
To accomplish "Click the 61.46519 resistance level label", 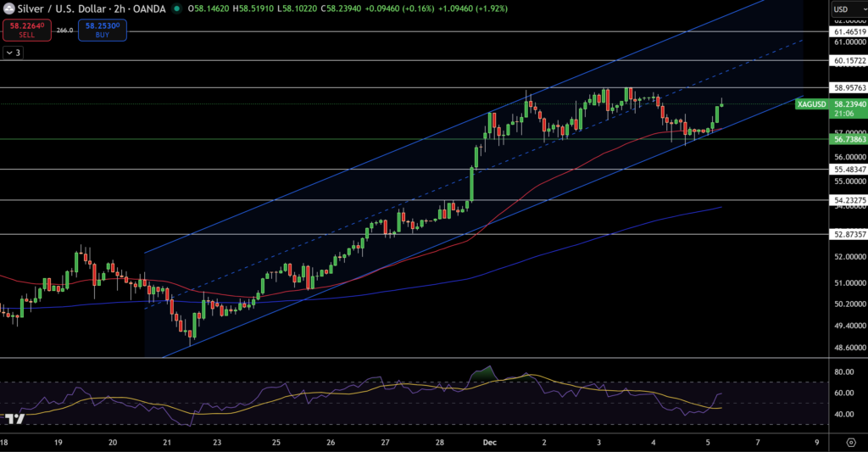I will pyautogui.click(x=849, y=31).
